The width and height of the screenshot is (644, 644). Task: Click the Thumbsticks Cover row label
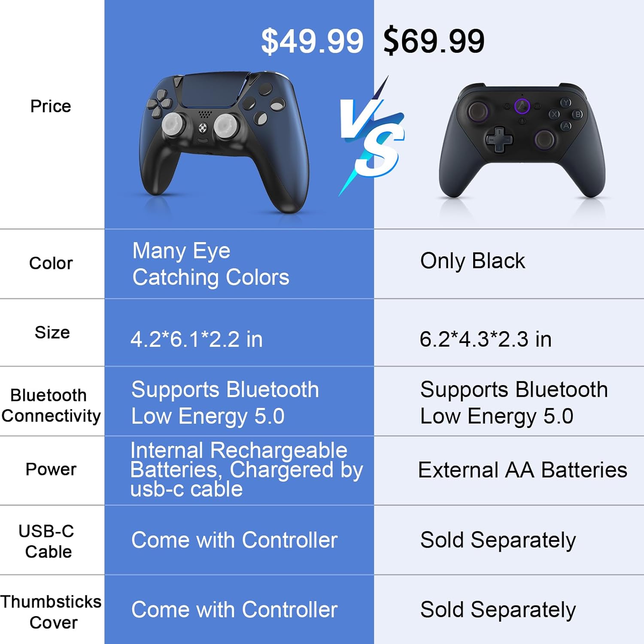pyautogui.click(x=52, y=612)
